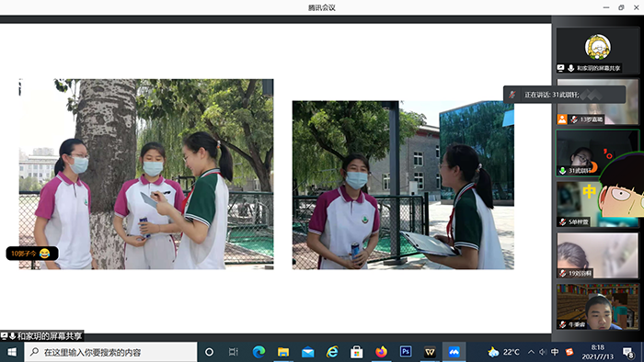
Task: Click the screen-share icon beside the presenter's name
Action: point(561,68)
